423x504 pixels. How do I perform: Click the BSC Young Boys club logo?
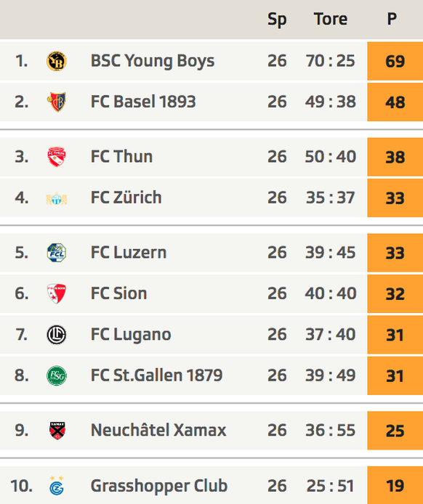[x=57, y=61]
